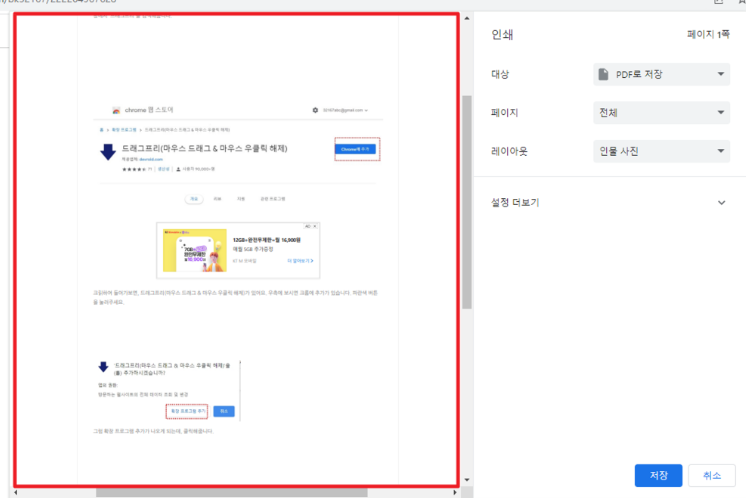Click the large download arrow icon of 드래그프리
The width and height of the screenshot is (746, 498).
108,152
